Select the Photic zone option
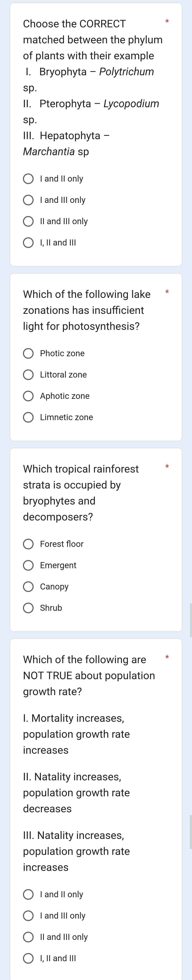The width and height of the screenshot is (192, 980). [x=29, y=353]
